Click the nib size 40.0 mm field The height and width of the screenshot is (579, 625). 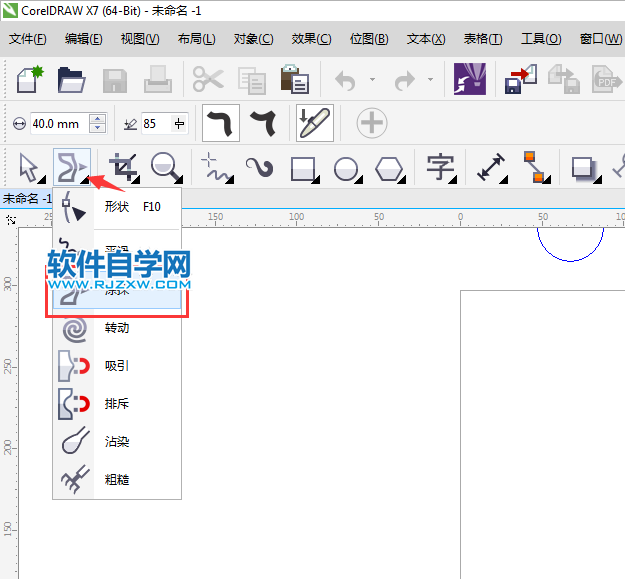tap(57, 124)
